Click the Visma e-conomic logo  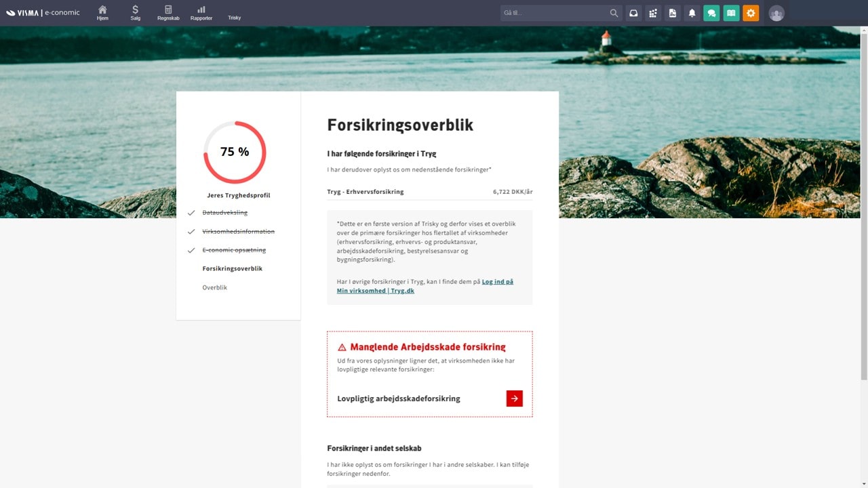coord(43,13)
